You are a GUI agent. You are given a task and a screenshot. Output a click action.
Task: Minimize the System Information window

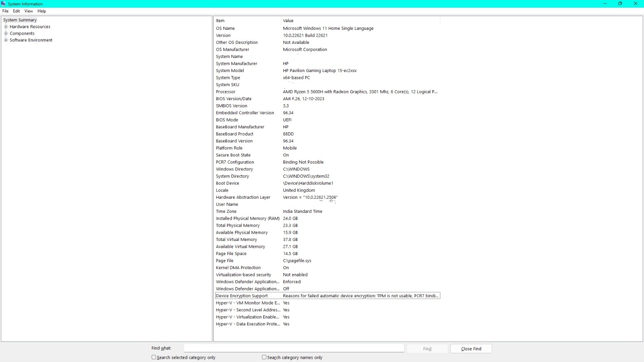pyautogui.click(x=605, y=4)
